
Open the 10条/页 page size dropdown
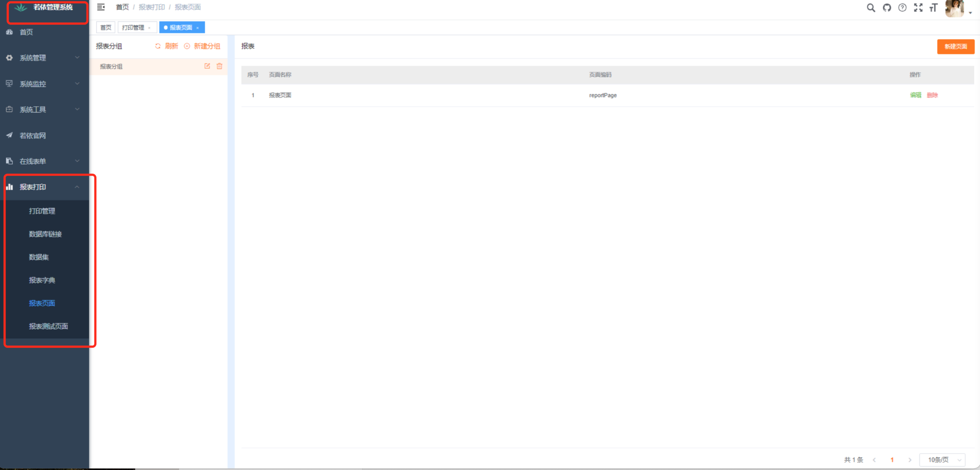coord(942,460)
